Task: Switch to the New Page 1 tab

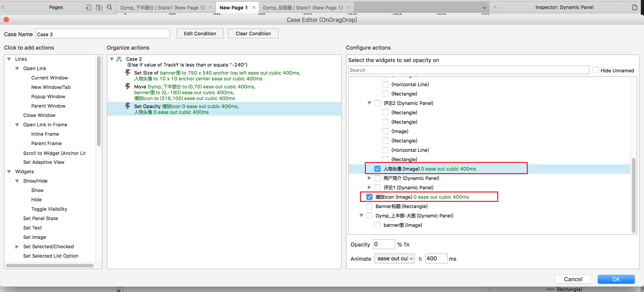Action: click(233, 8)
